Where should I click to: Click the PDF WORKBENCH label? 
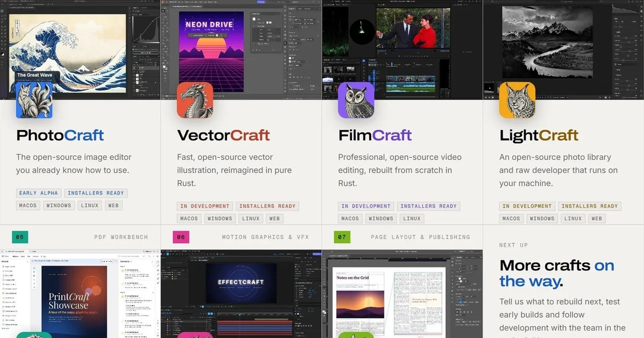pos(121,237)
